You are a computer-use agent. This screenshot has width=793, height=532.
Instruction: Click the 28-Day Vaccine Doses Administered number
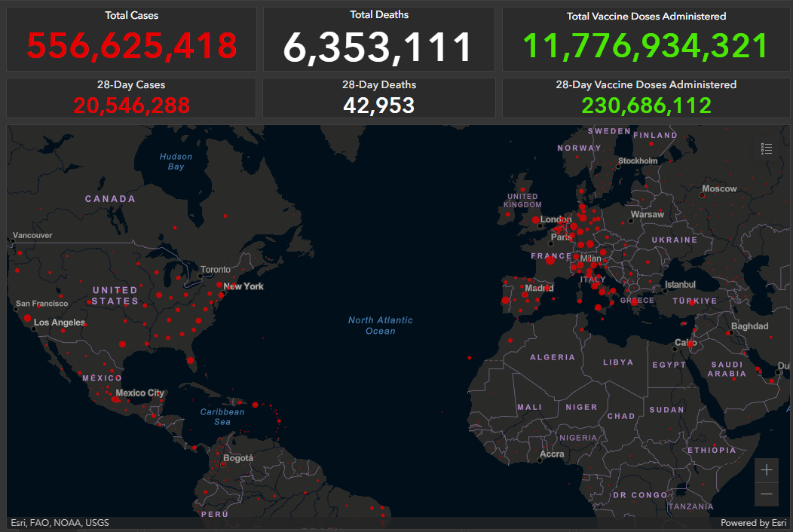(646, 105)
